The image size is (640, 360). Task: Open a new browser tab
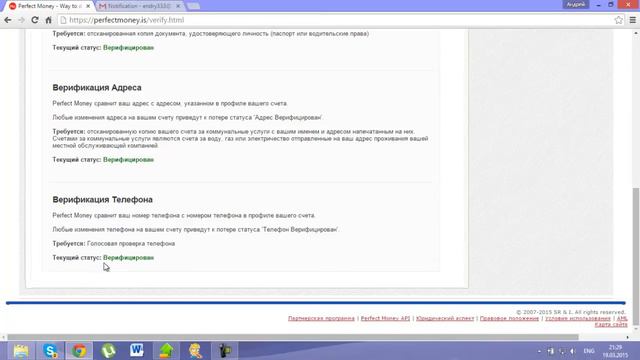(x=193, y=6)
